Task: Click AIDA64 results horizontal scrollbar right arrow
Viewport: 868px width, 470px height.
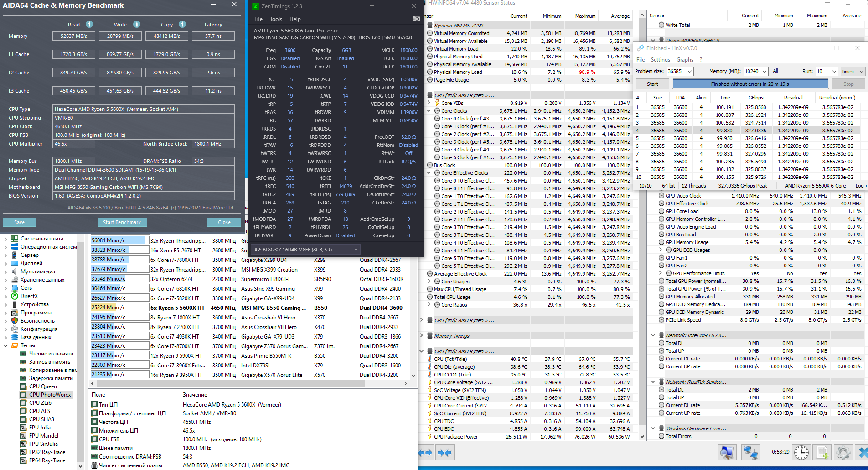Action: [x=405, y=384]
